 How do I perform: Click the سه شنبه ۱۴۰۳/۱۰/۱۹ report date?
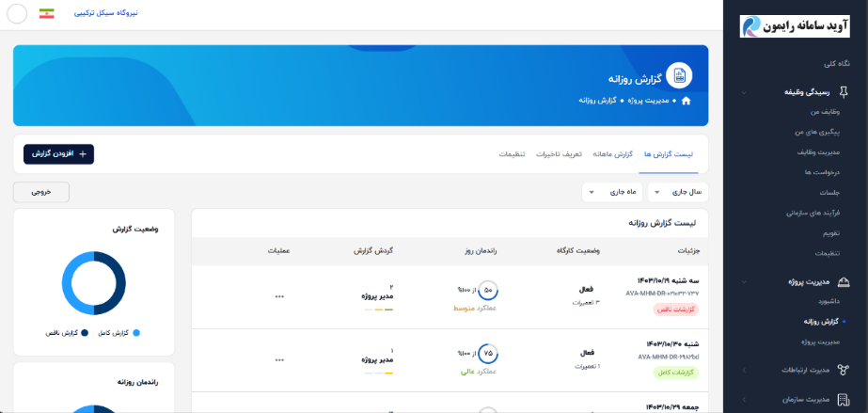[x=669, y=280]
